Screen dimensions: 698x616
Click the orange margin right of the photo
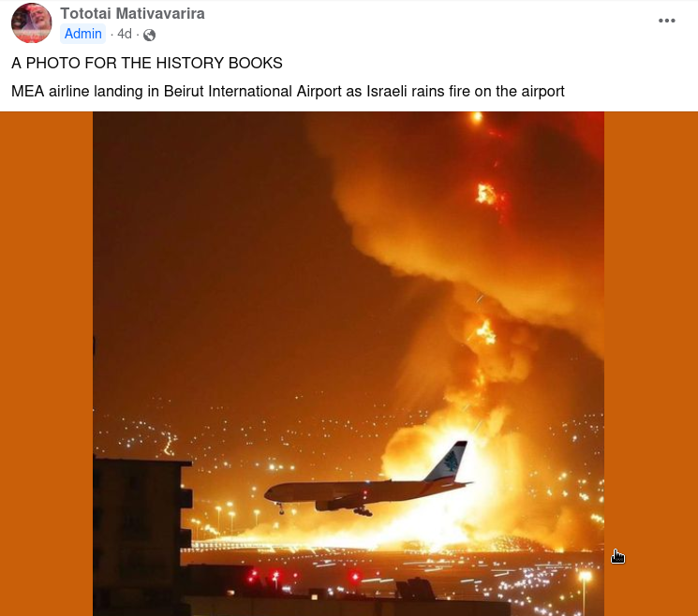click(651, 364)
